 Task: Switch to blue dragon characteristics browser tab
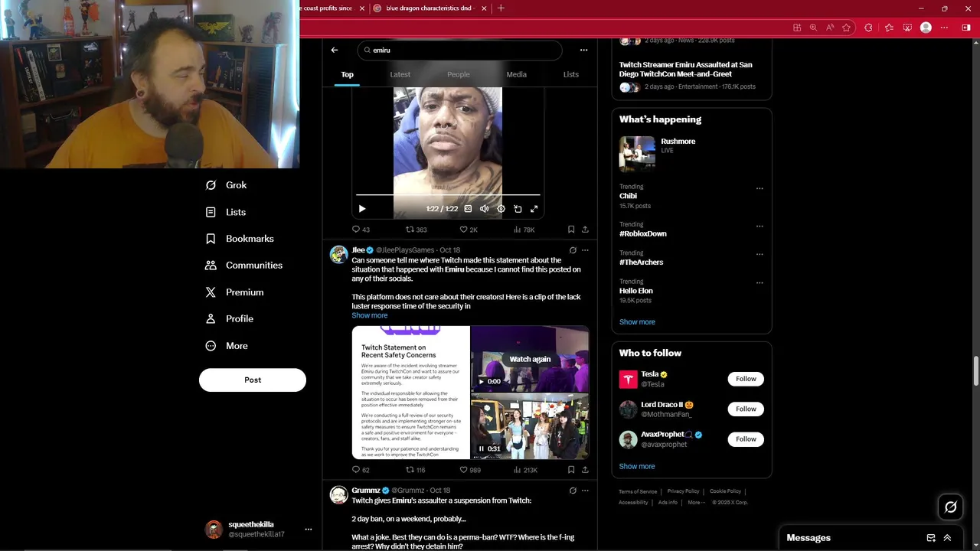coord(428,8)
